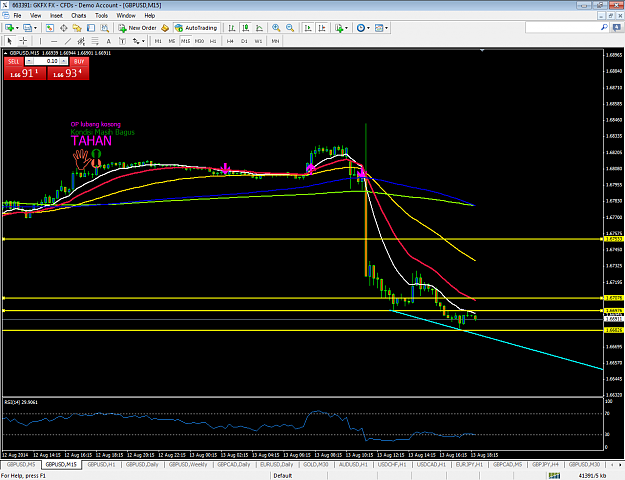Open the Periods clock icon
The width and height of the screenshot is (625, 480).
361,28
